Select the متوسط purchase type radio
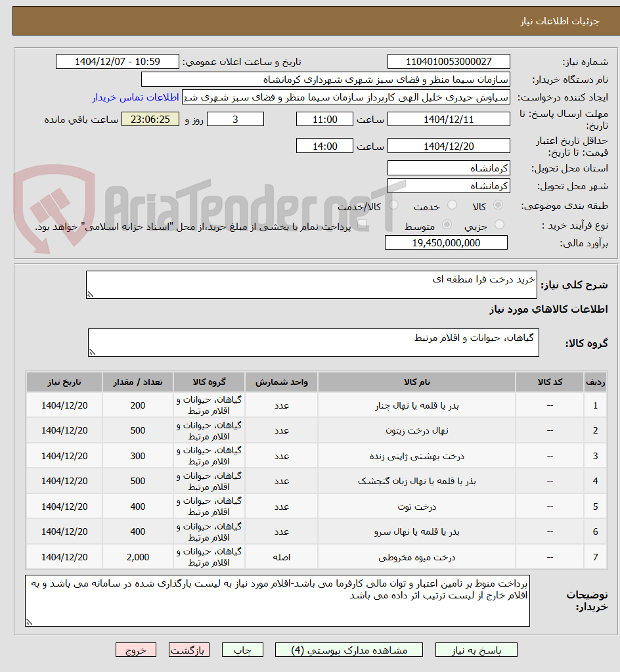620x672 pixels. click(447, 225)
